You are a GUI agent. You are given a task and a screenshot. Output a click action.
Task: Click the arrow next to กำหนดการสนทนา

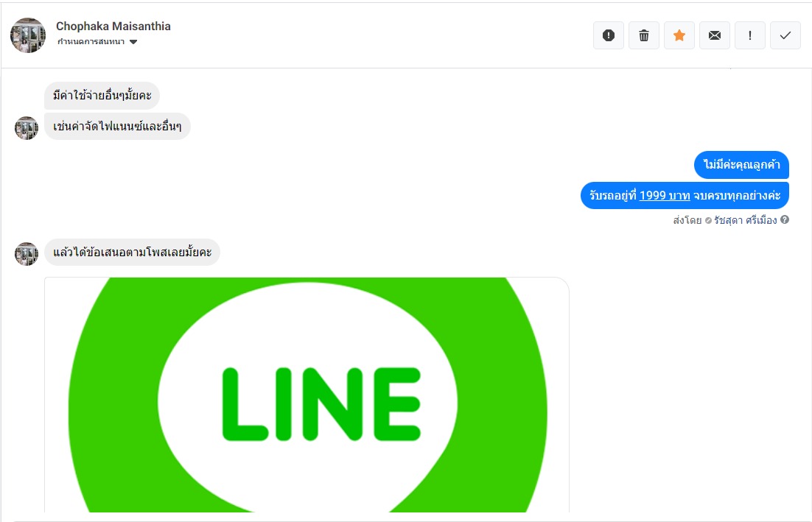133,42
